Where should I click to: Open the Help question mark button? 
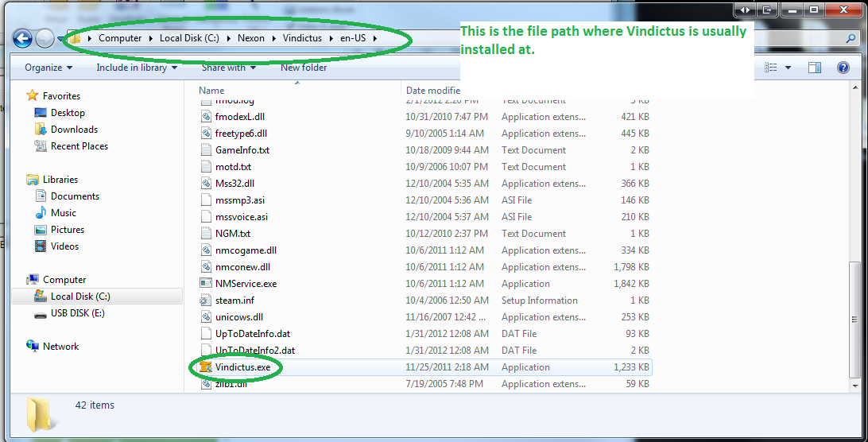(843, 68)
